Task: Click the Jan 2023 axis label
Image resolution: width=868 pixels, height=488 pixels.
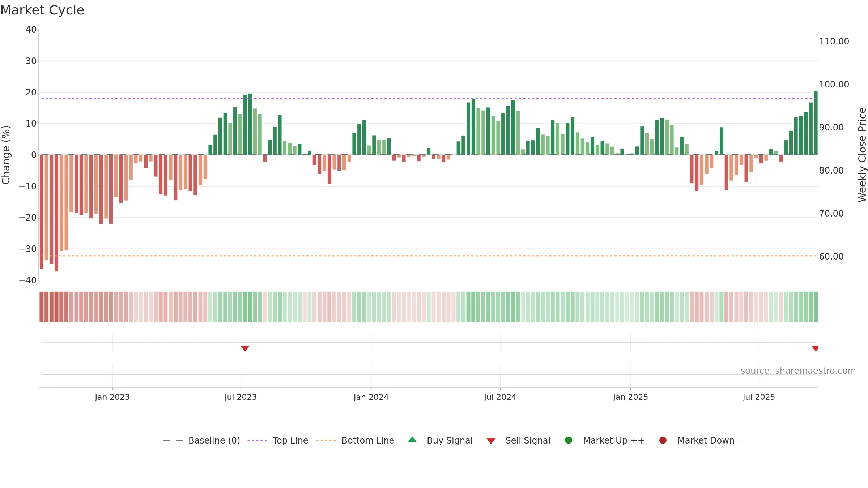Action: (112, 397)
